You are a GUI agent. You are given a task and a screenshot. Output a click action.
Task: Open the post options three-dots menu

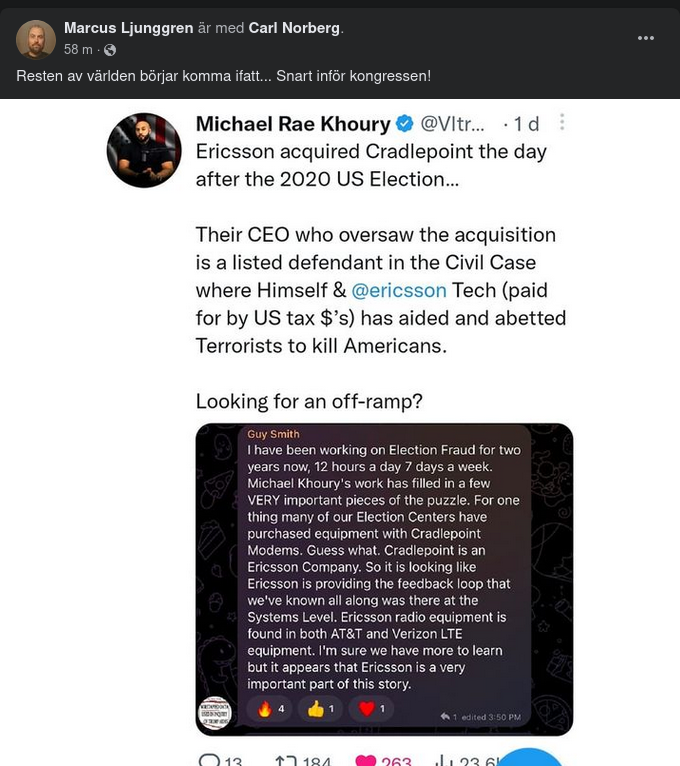coord(646,38)
